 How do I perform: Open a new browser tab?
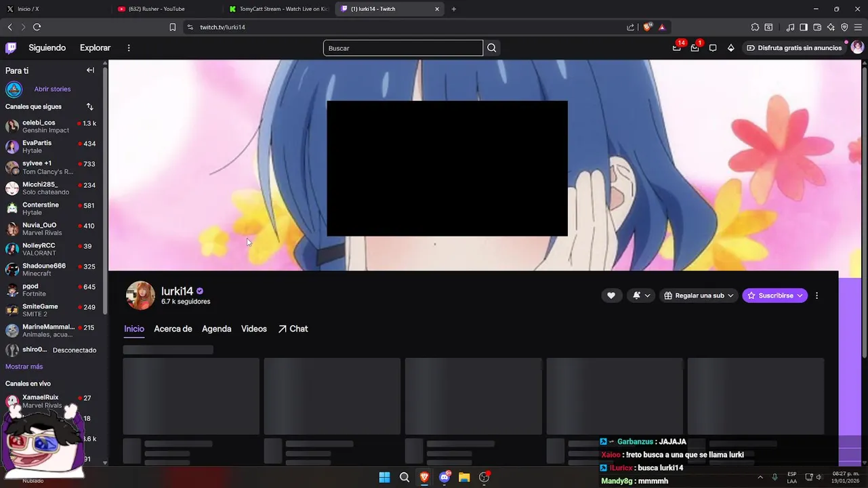tap(454, 9)
